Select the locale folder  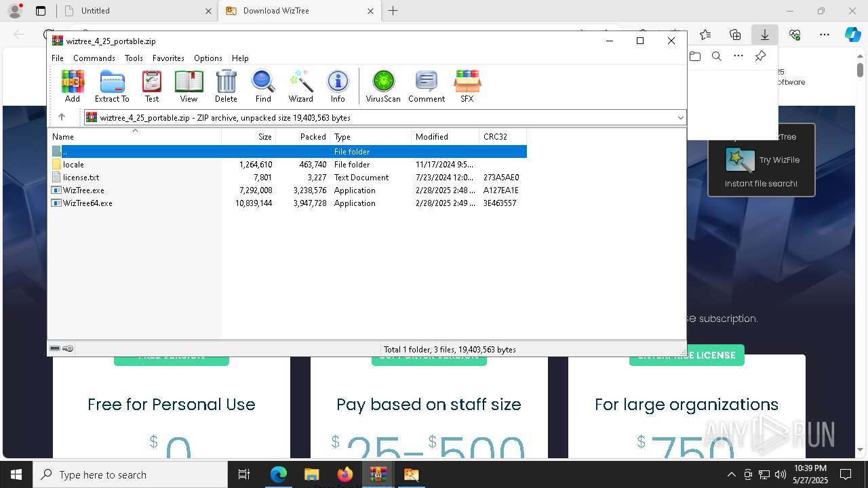pos(288,165)
